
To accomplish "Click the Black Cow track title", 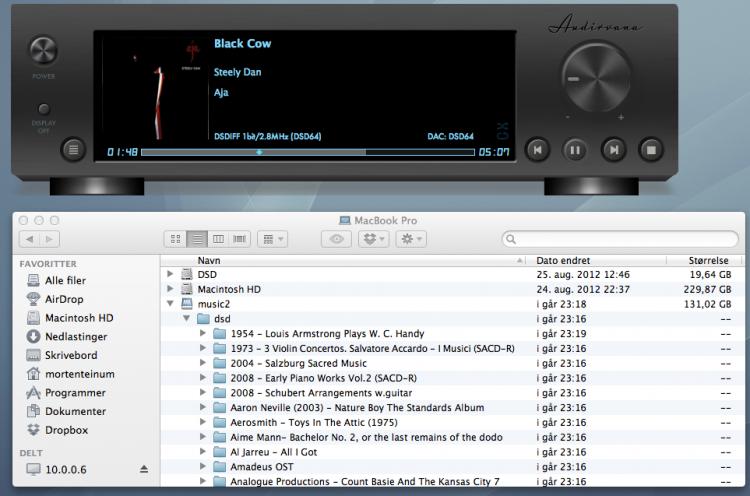I will click(x=243, y=44).
